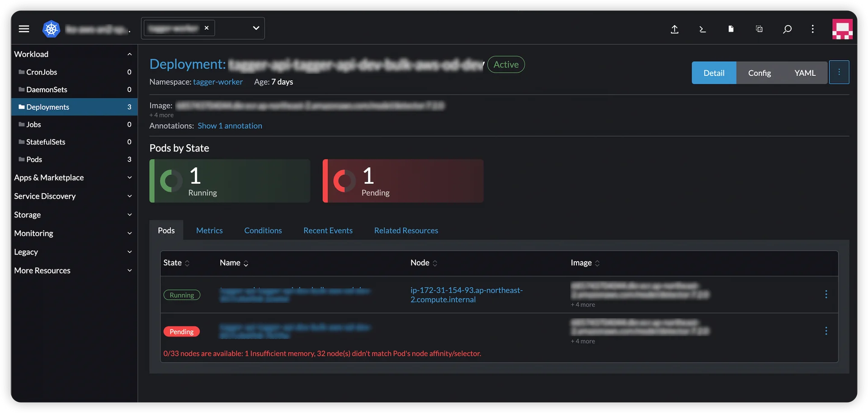Click the Running pods state card
Image resolution: width=868 pixels, height=413 pixels.
click(x=230, y=181)
